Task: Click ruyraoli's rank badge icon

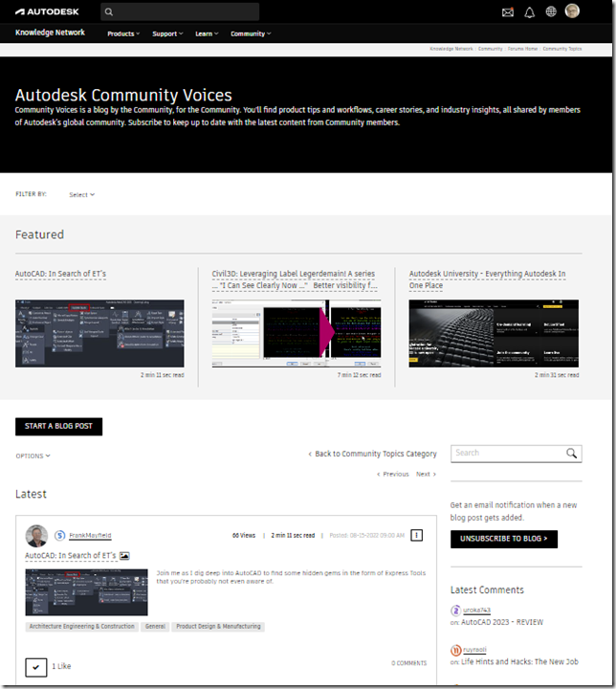Action: pyautogui.click(x=455, y=650)
